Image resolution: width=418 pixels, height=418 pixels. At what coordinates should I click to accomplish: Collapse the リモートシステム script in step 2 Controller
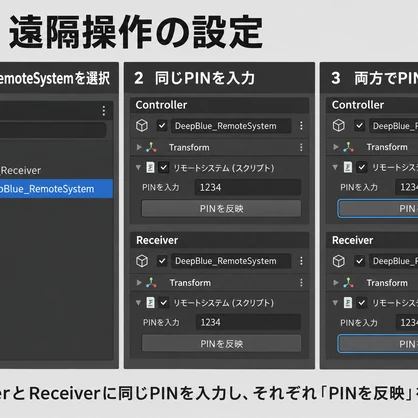click(x=138, y=167)
